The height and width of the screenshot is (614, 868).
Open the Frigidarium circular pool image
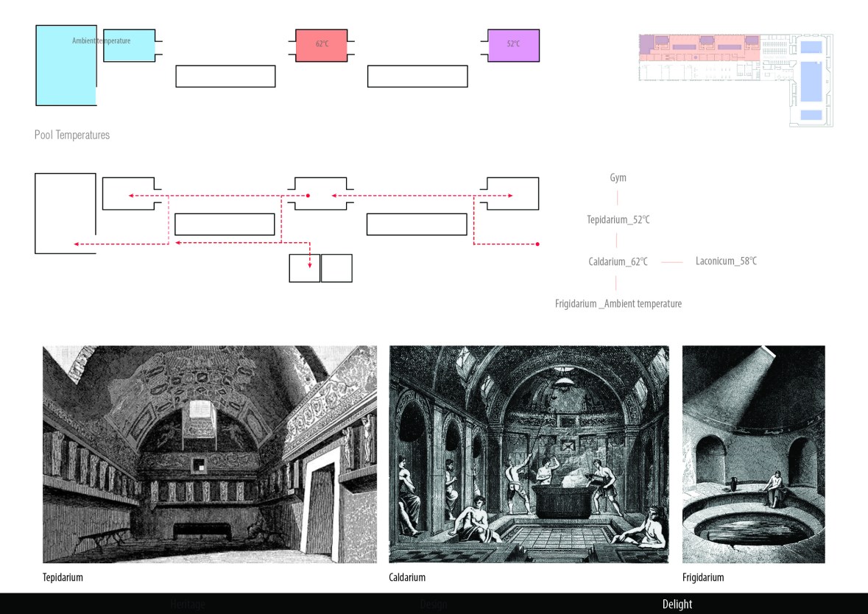(753, 454)
